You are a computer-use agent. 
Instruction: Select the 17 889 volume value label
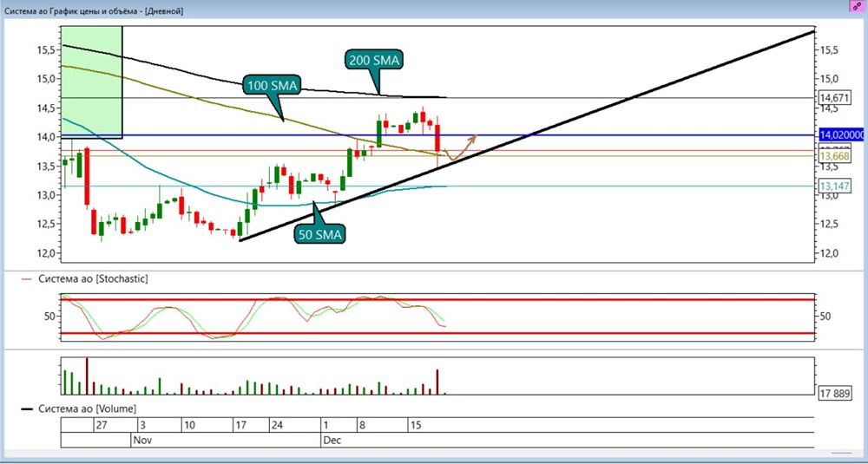(837, 393)
